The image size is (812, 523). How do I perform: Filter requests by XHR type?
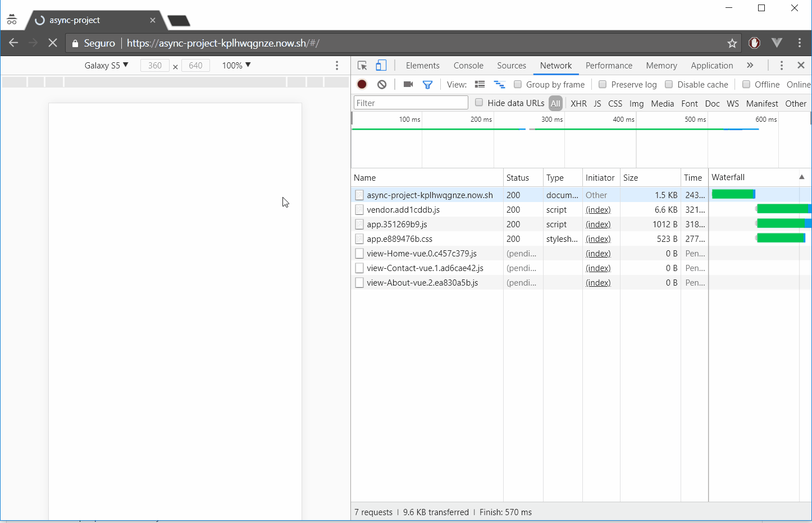click(x=578, y=103)
